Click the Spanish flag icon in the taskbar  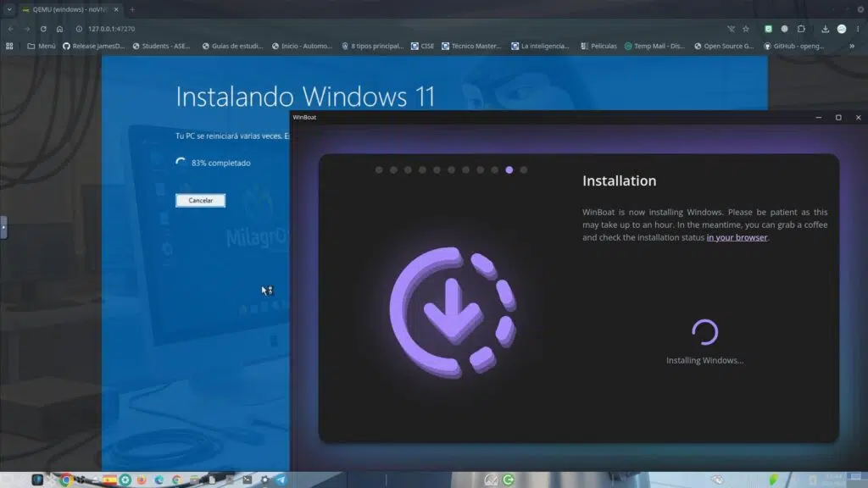point(109,480)
